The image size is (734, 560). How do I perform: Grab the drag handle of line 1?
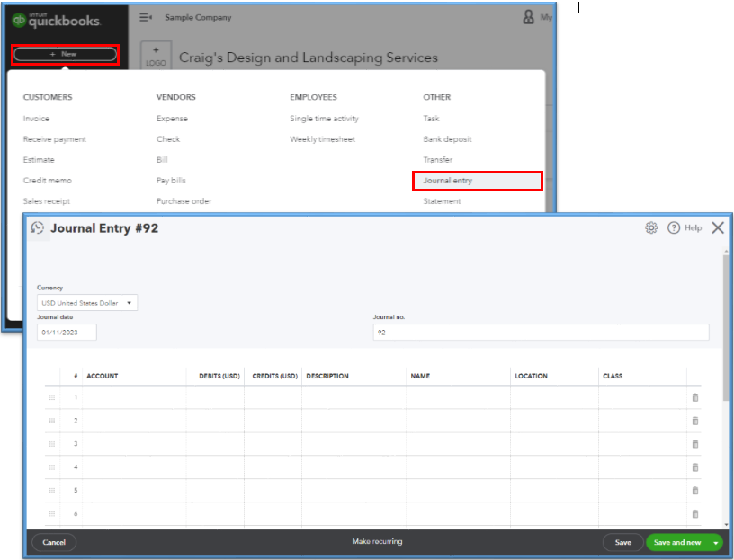[x=52, y=397]
